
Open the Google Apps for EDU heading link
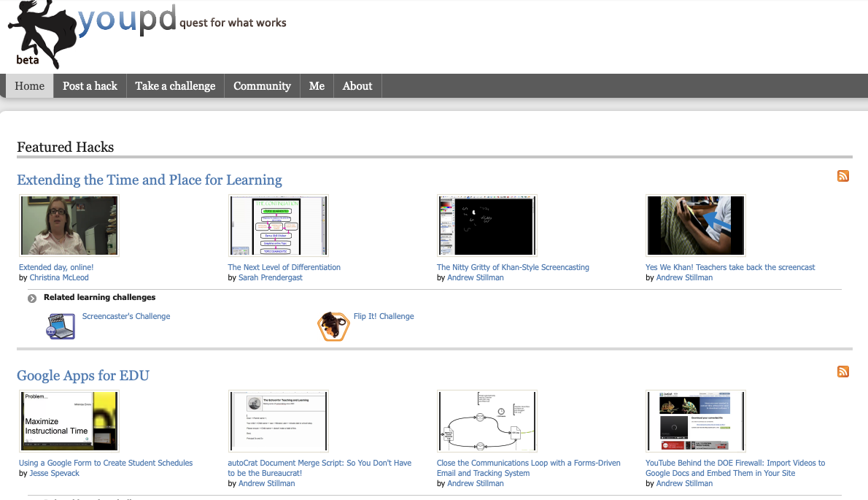click(x=83, y=375)
